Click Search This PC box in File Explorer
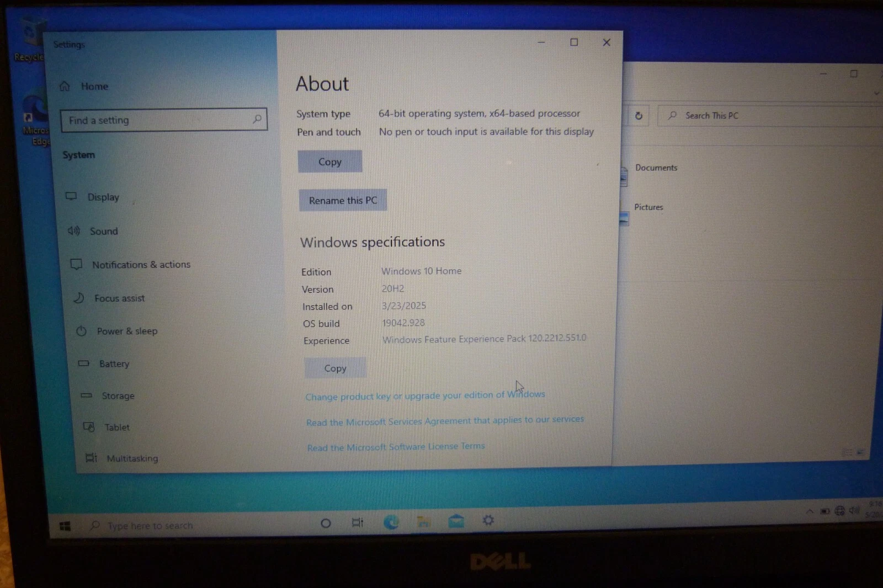The width and height of the screenshot is (883, 588). (770, 116)
